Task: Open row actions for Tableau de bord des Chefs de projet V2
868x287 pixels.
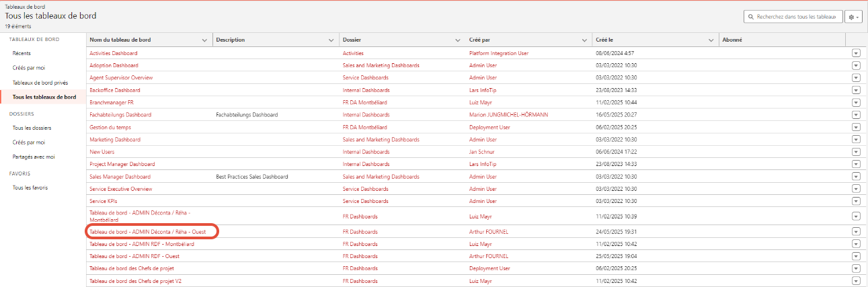Action: point(856,281)
